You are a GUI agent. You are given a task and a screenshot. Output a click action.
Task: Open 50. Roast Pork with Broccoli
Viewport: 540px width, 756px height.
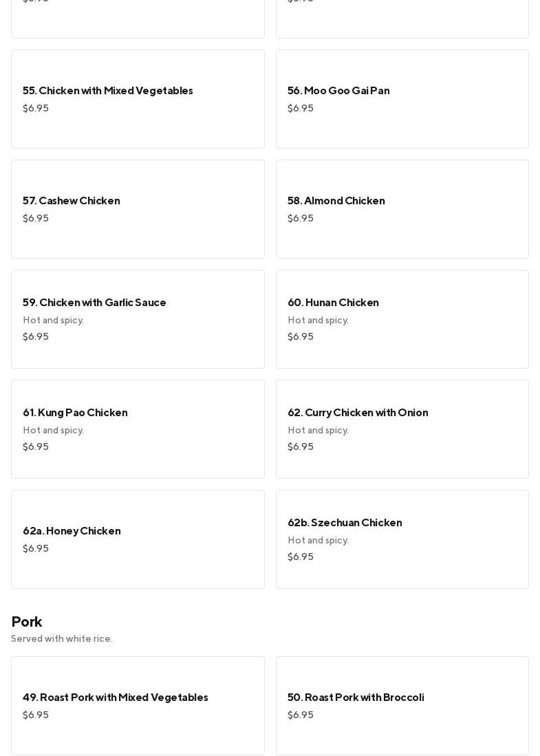pos(402,706)
